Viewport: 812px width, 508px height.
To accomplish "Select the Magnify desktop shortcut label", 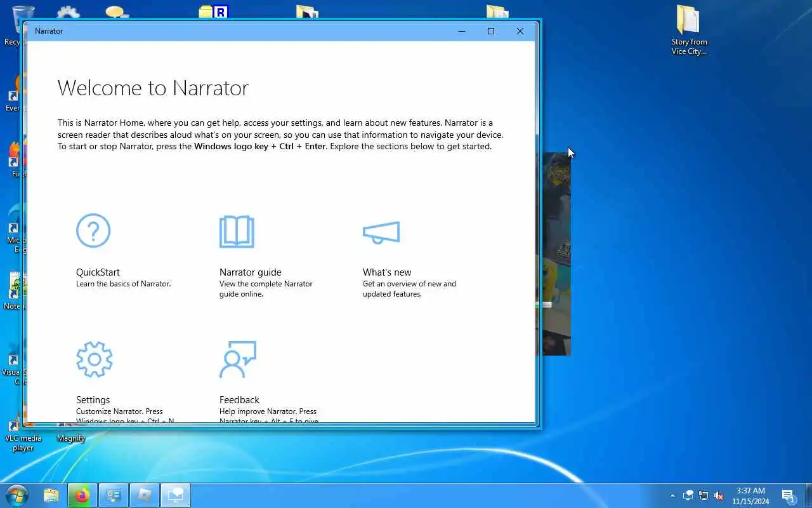I will 71,438.
